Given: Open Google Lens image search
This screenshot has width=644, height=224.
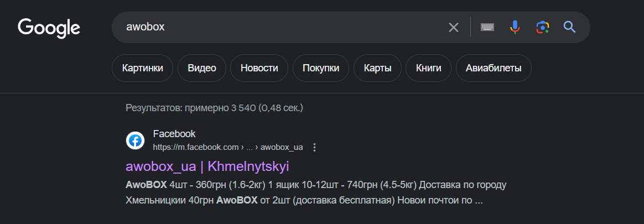Looking at the screenshot, I should click(x=543, y=28).
